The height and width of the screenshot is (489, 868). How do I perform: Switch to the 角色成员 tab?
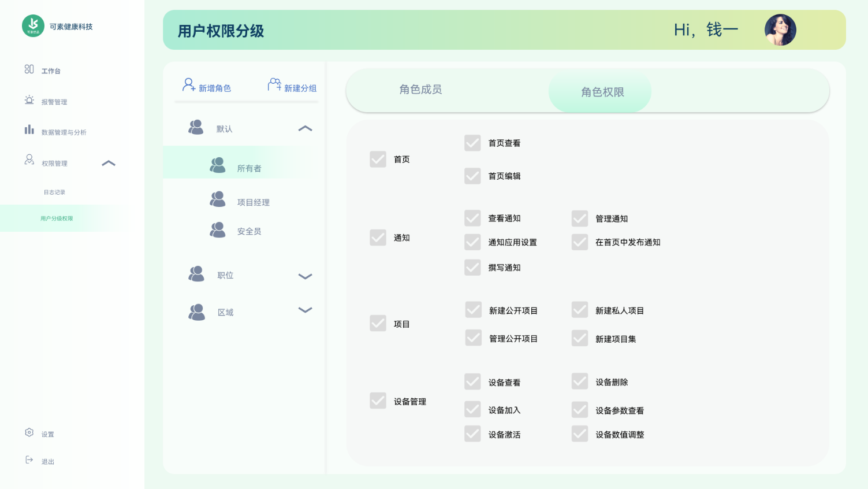coord(420,90)
